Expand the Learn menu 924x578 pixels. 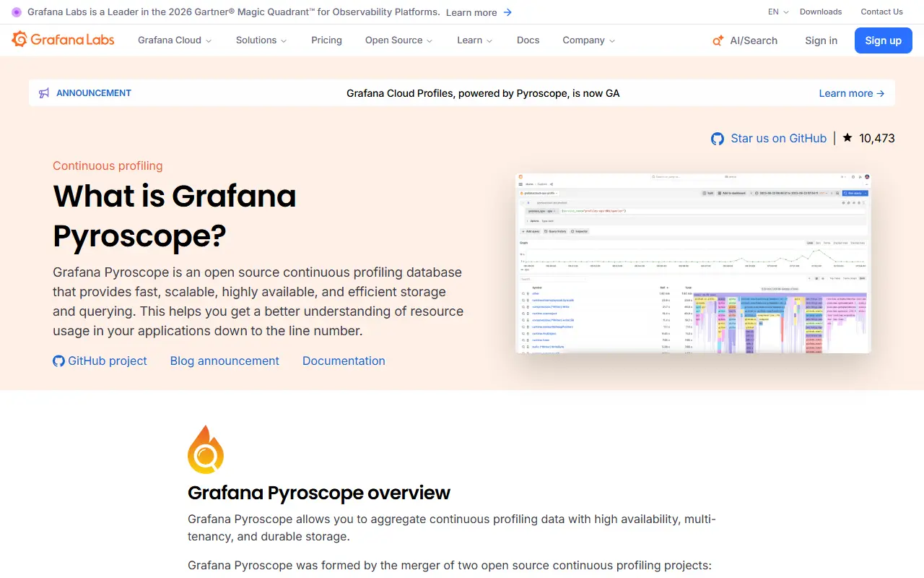click(475, 40)
